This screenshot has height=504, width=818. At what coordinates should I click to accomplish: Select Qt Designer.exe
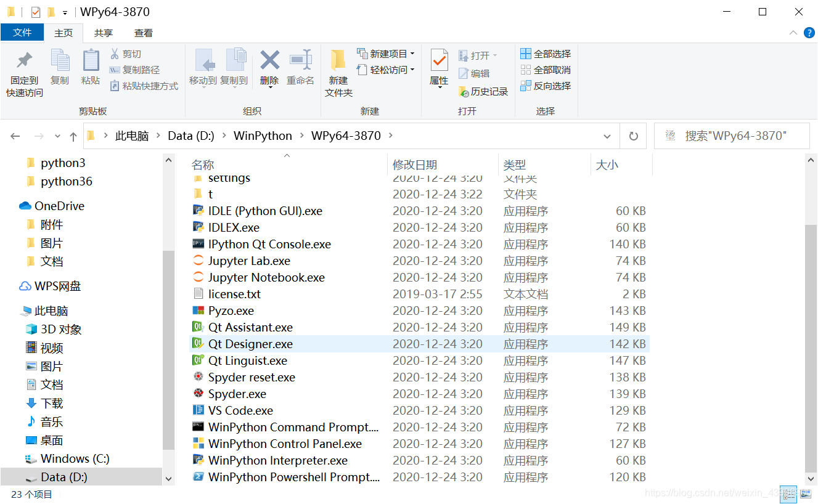pyautogui.click(x=419, y=344)
